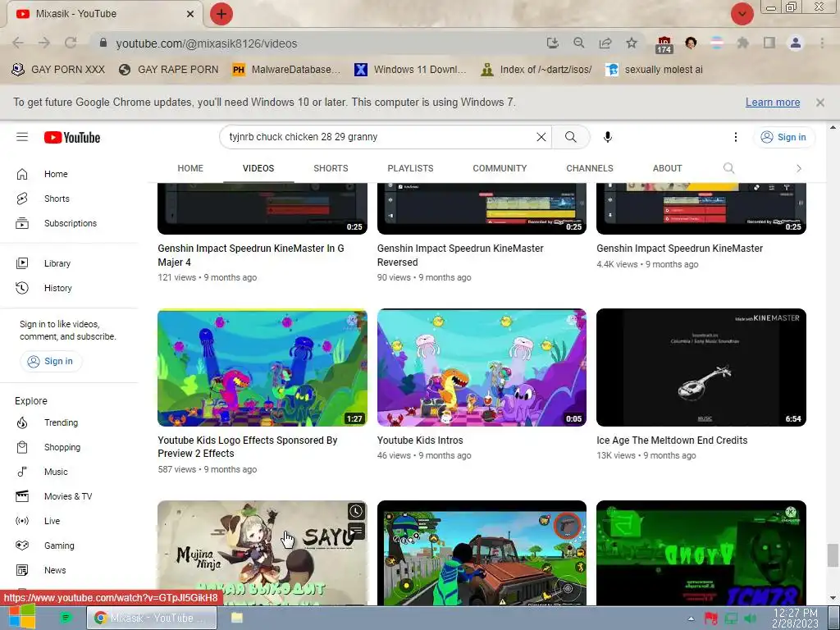Open the Windows Start button
The image size is (840, 630).
click(x=21, y=617)
